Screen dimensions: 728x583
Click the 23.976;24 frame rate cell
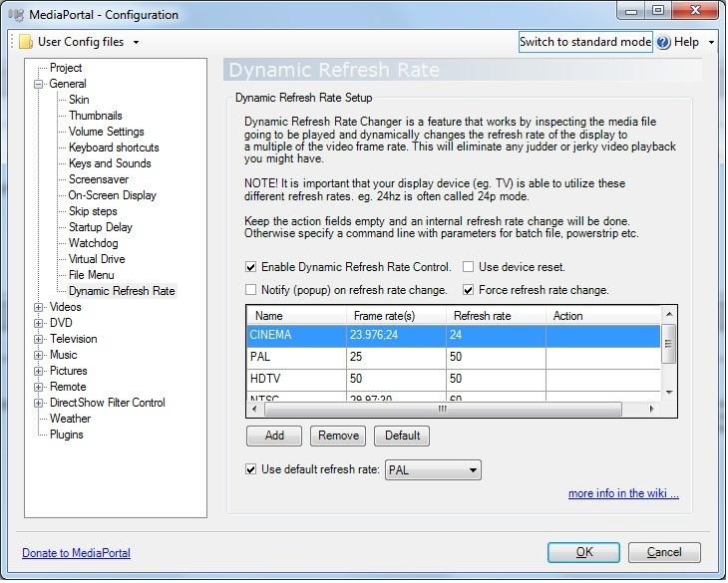[x=397, y=336]
